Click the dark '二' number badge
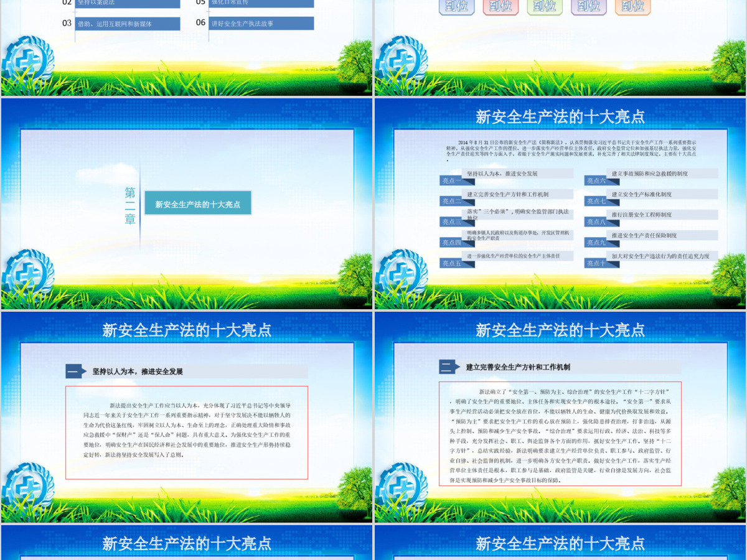747x560 pixels. click(x=449, y=366)
